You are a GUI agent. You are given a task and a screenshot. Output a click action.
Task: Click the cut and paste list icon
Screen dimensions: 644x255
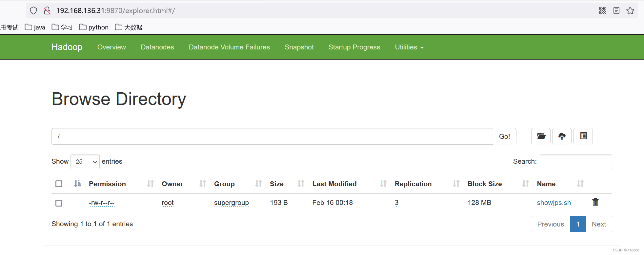coord(583,136)
